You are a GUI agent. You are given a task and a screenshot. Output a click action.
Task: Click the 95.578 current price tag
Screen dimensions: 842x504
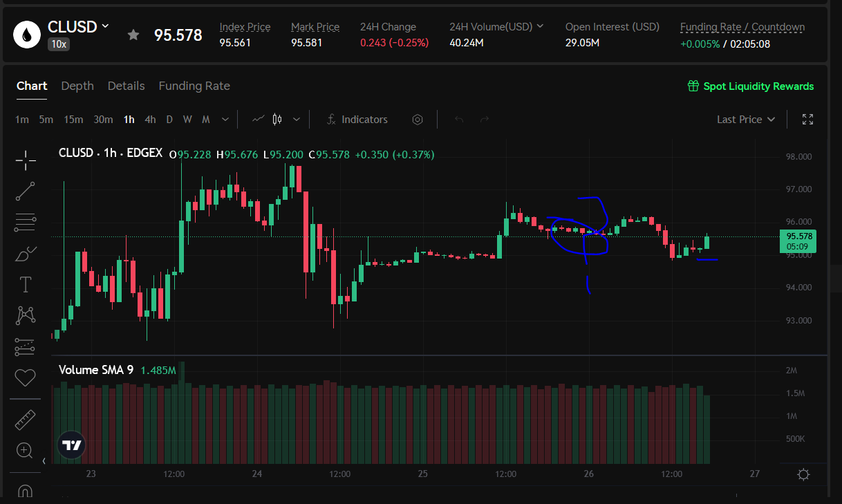point(797,241)
